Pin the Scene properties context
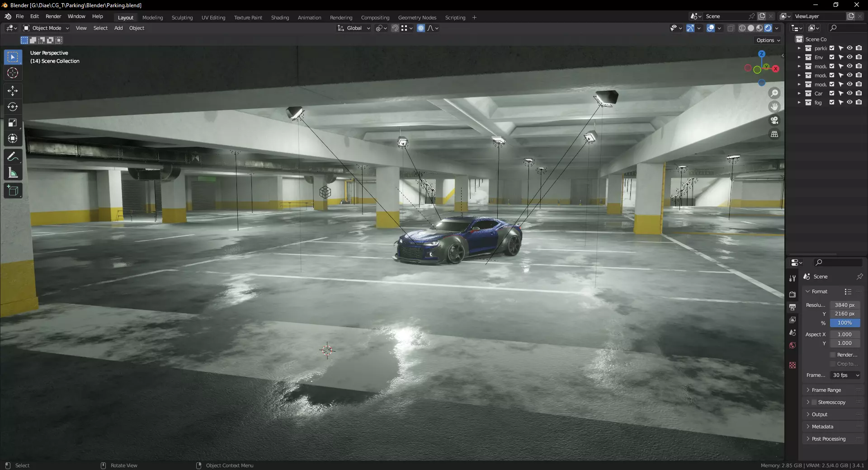 (859, 277)
